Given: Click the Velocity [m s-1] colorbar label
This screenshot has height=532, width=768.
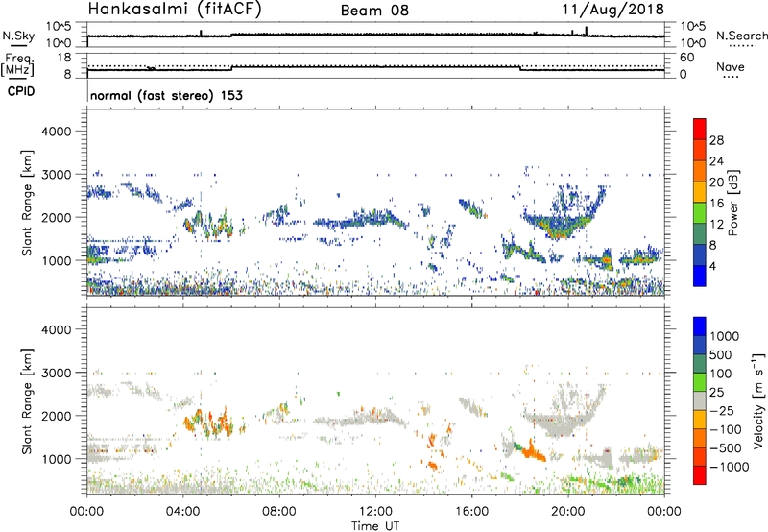Looking at the screenshot, I should coord(758,400).
